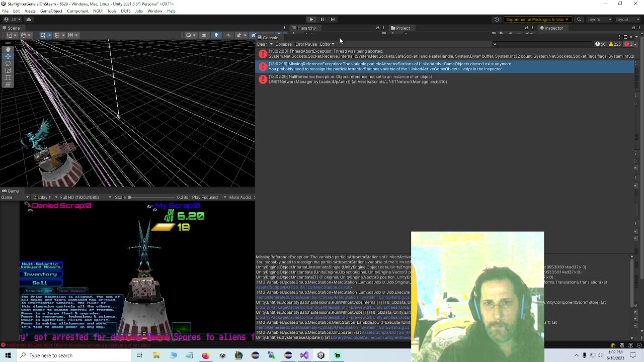Toggle 2D mode in the Scene view
The height and width of the screenshot is (362, 644).
pyautogui.click(x=204, y=35)
